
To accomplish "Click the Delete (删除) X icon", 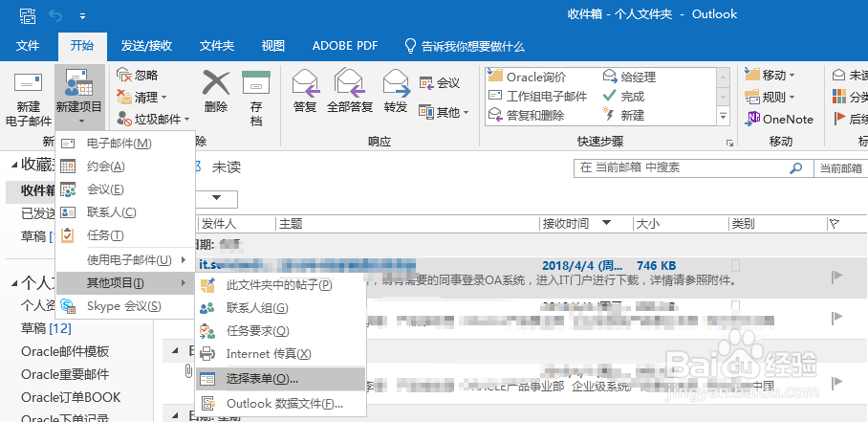I will [216, 83].
